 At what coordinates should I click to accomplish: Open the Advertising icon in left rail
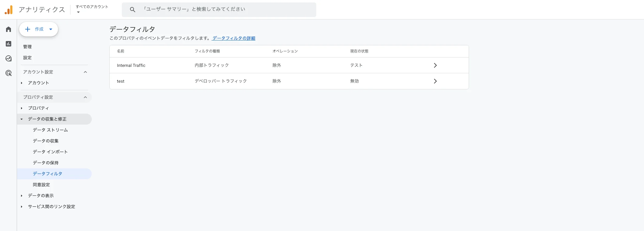9,73
